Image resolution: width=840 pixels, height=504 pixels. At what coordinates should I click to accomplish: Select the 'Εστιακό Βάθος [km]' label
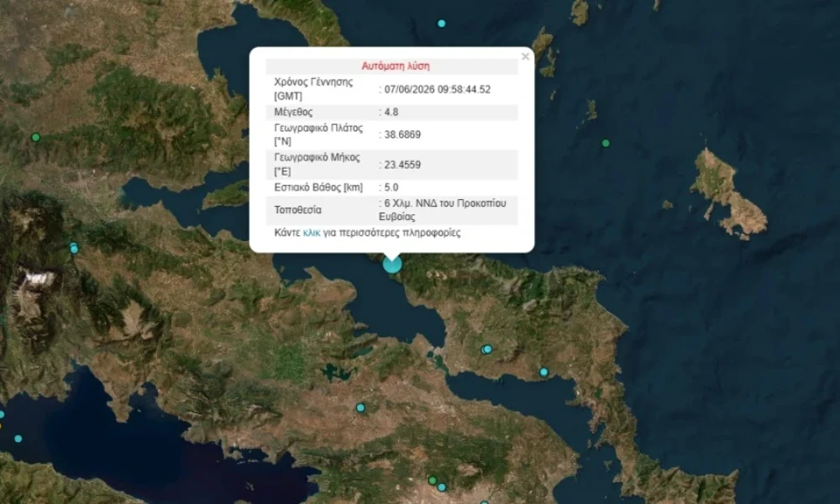(x=318, y=187)
